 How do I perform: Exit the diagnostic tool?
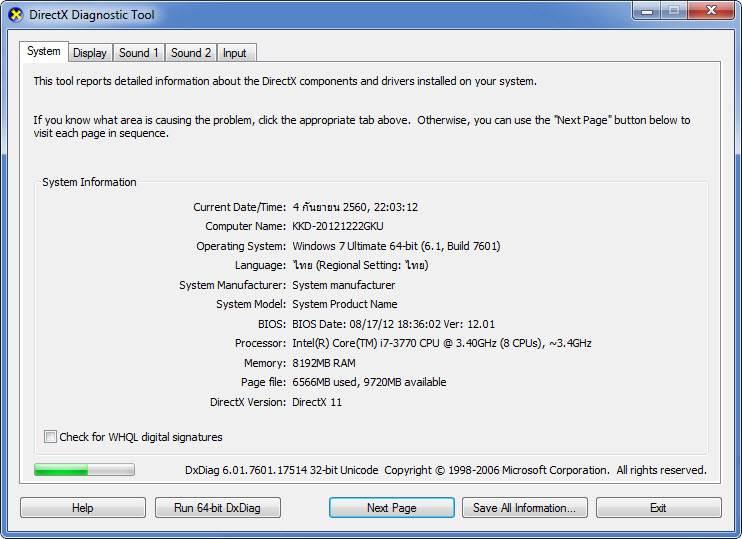(659, 508)
